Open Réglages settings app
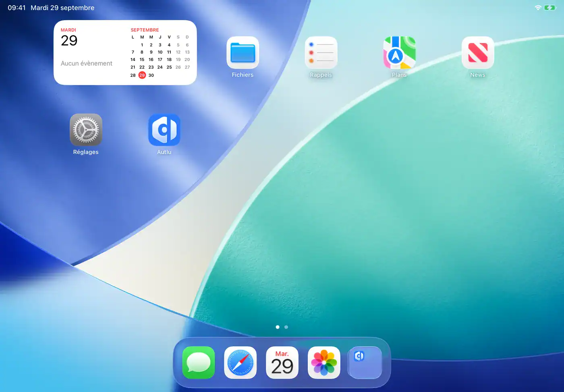Image resolution: width=564 pixels, height=392 pixels. (x=86, y=130)
